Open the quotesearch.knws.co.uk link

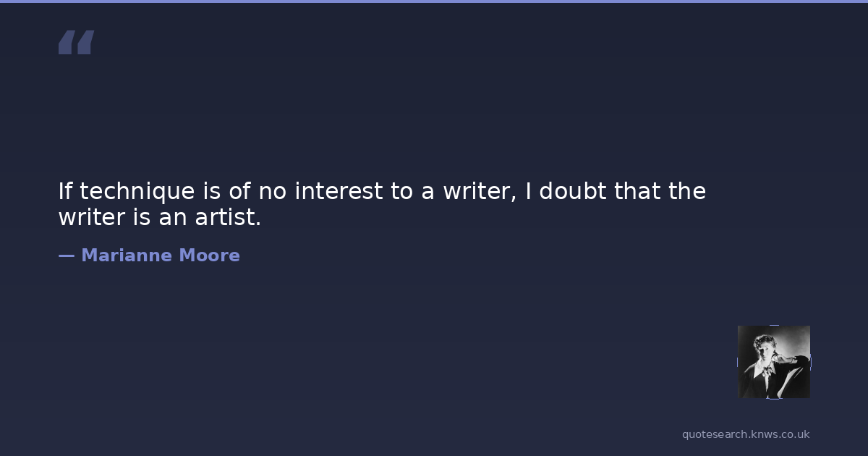[x=746, y=434]
